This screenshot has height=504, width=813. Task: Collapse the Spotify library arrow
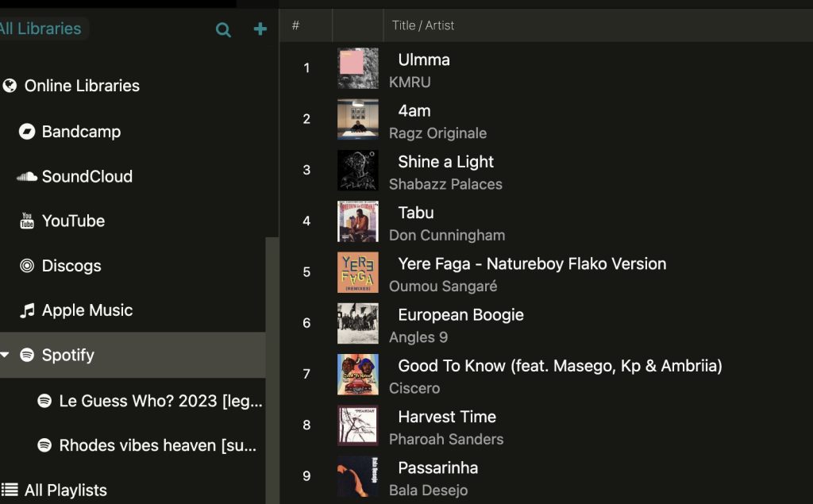coord(5,356)
